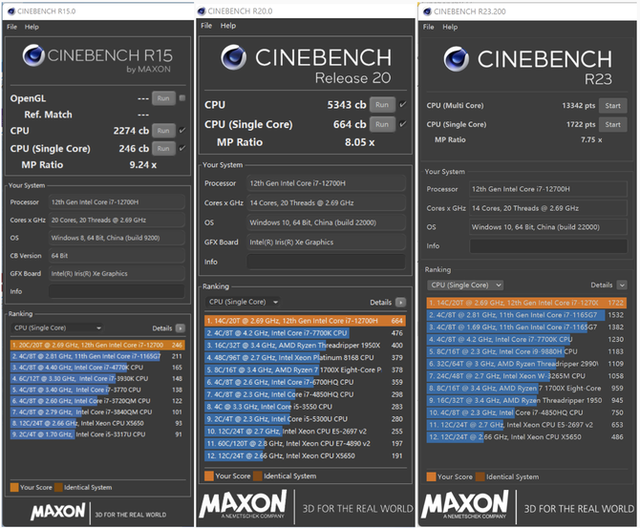The height and width of the screenshot is (528, 640).
Task: Open the R15 ranking CPU (Single Core) dropdown
Action: pyautogui.click(x=55, y=328)
